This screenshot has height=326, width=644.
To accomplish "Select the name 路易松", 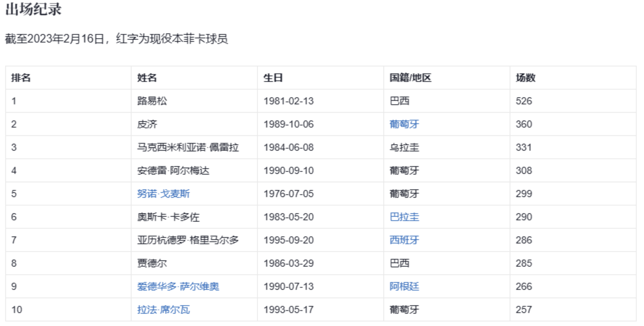I will (x=152, y=101).
